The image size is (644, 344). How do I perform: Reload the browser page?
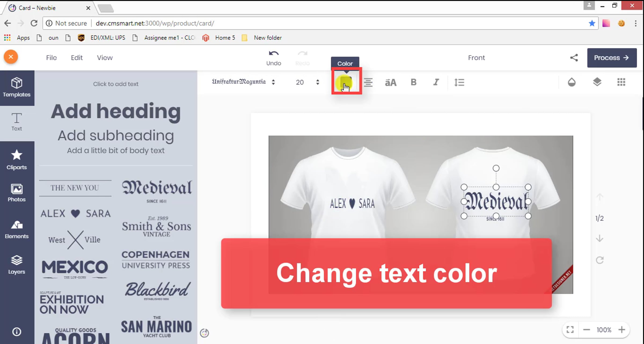pyautogui.click(x=34, y=23)
